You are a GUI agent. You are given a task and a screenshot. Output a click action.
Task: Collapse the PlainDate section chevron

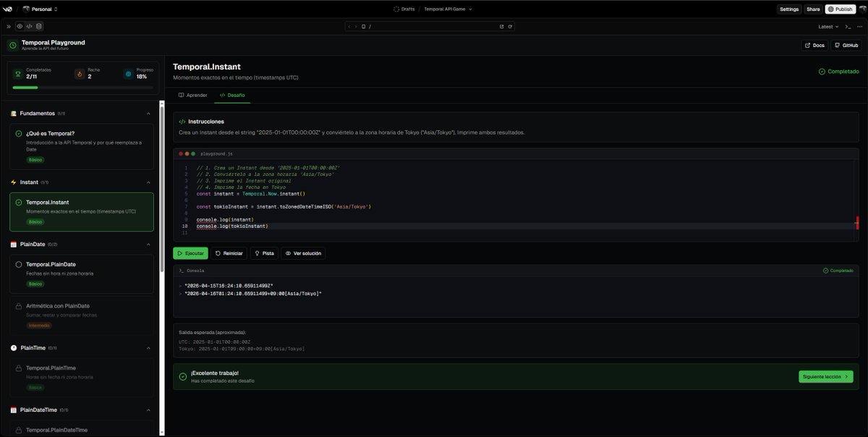coord(148,244)
